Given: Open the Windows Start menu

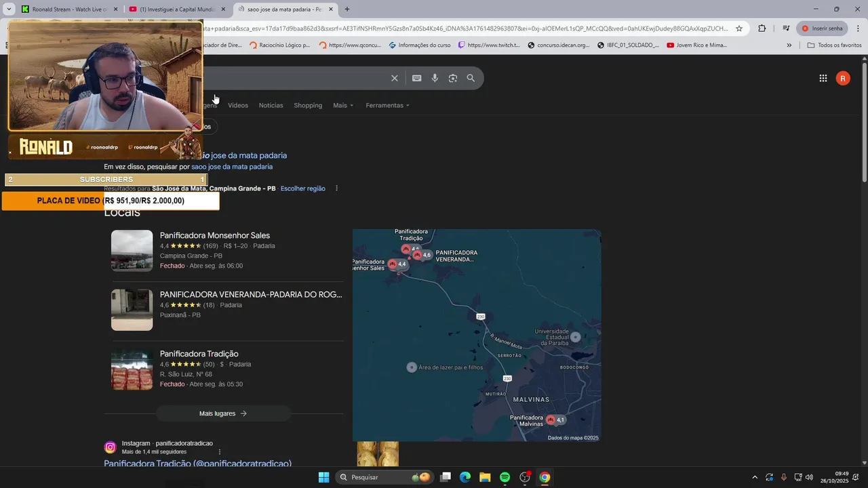Looking at the screenshot, I should click(323, 477).
